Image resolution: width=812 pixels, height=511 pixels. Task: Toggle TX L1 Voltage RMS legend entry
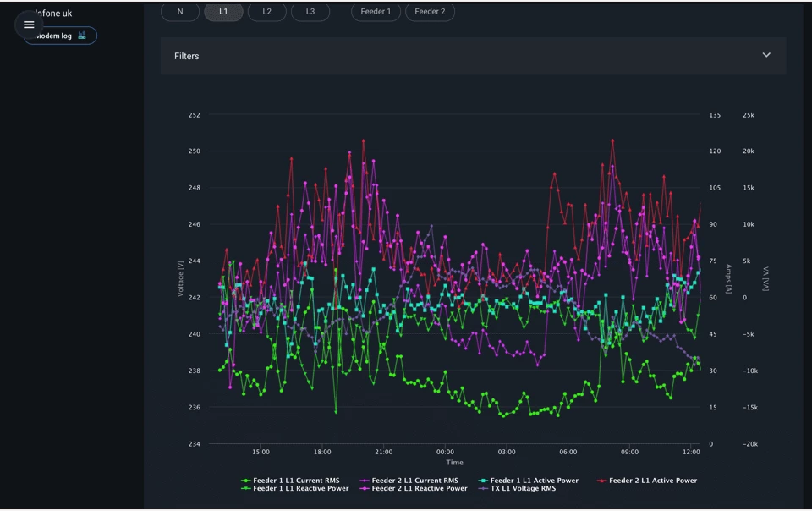(x=523, y=489)
